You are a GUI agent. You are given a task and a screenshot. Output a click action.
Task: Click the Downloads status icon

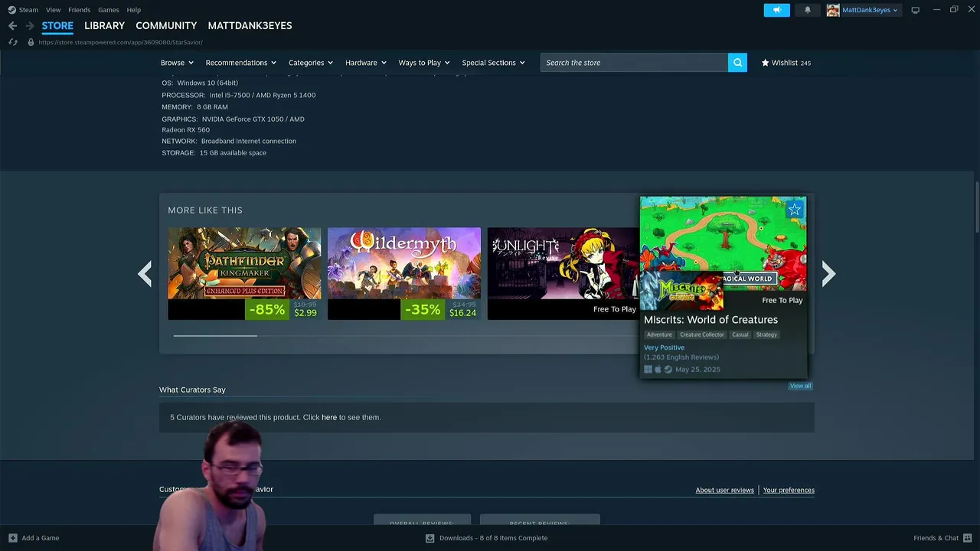click(x=430, y=538)
